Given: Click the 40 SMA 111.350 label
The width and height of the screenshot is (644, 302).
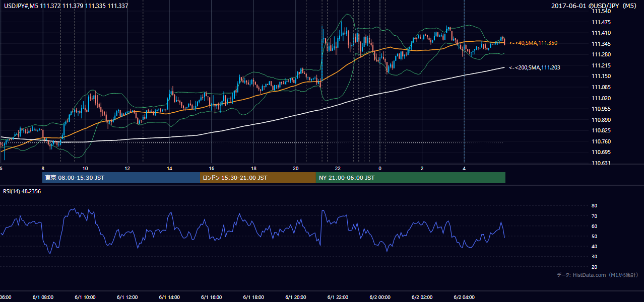Looking at the screenshot, I should (533, 43).
